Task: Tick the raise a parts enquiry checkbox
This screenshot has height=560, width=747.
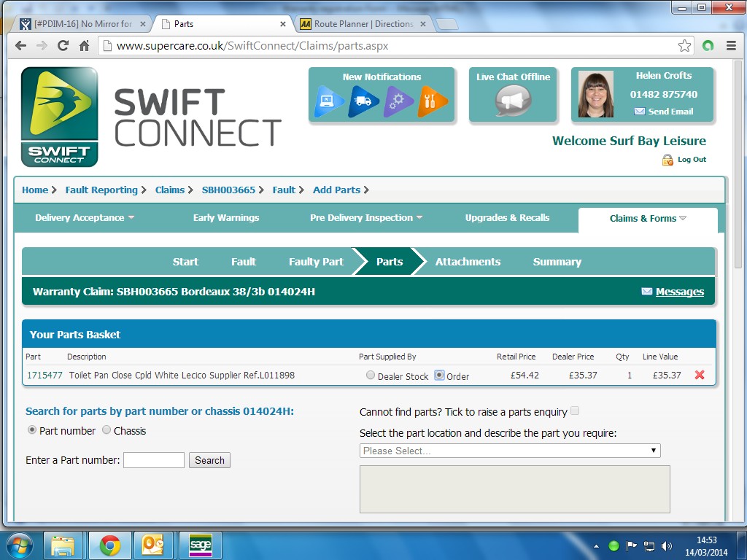Action: 575,411
